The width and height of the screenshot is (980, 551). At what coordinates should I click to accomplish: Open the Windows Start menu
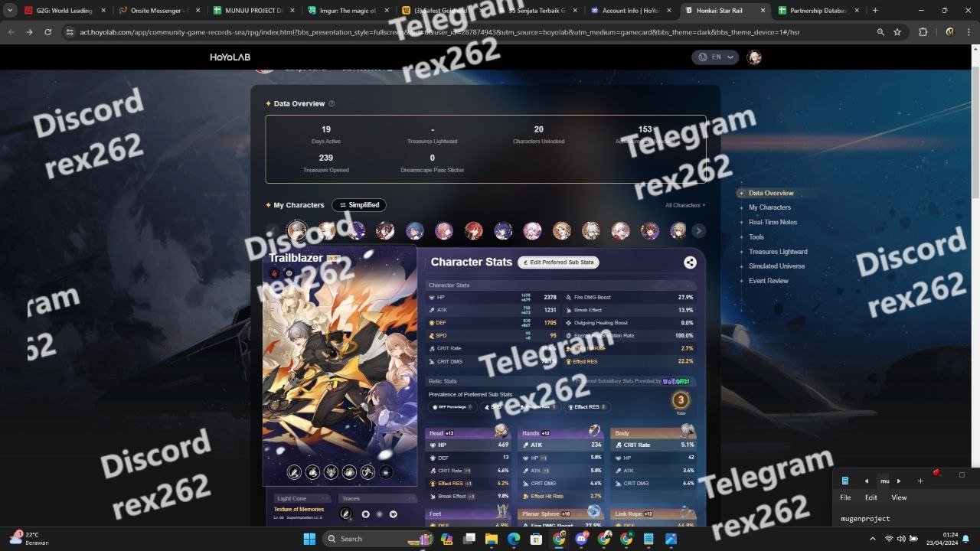click(x=309, y=539)
